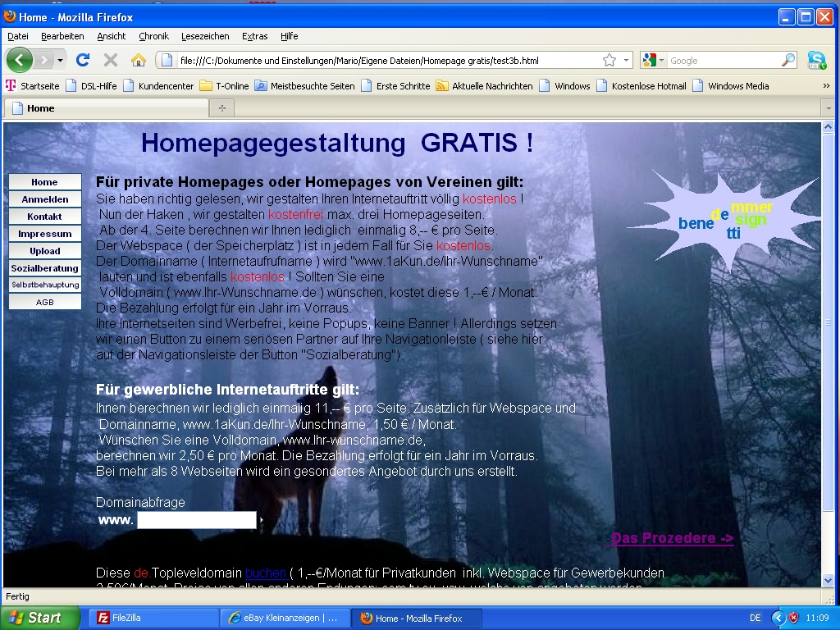This screenshot has height=630, width=840.
Task: Click the Anmelden navigation button
Action: tap(45, 199)
